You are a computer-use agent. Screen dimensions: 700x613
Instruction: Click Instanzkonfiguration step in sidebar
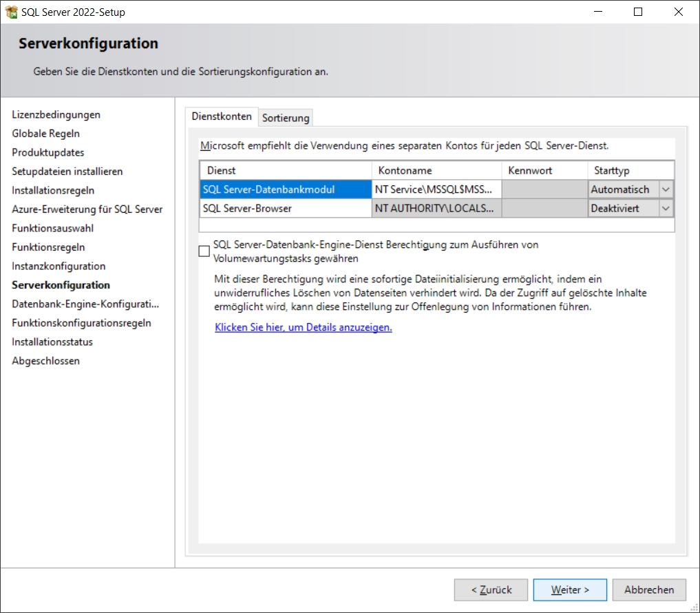(59, 267)
